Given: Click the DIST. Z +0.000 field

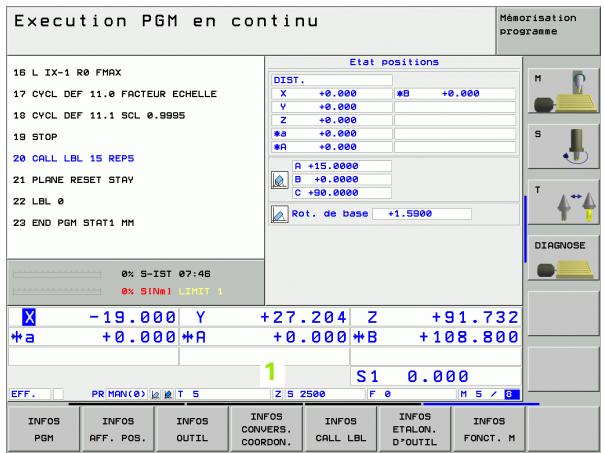Looking at the screenshot, I should 332,120.
